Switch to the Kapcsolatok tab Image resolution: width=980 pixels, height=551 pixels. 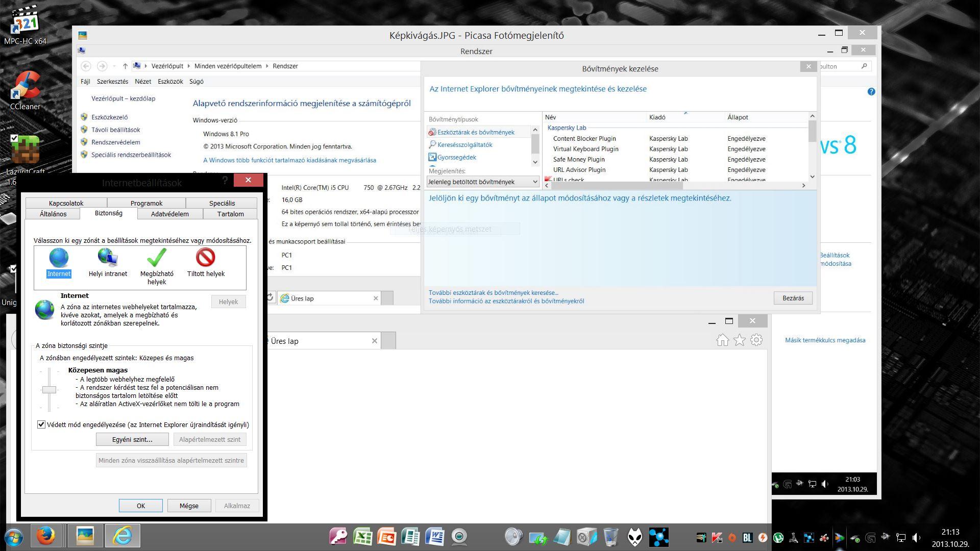click(66, 203)
